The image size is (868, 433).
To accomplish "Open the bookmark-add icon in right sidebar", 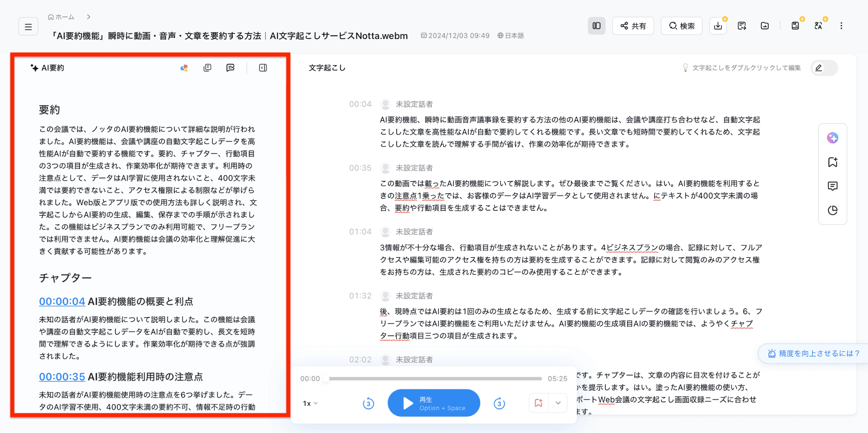I will (x=832, y=162).
